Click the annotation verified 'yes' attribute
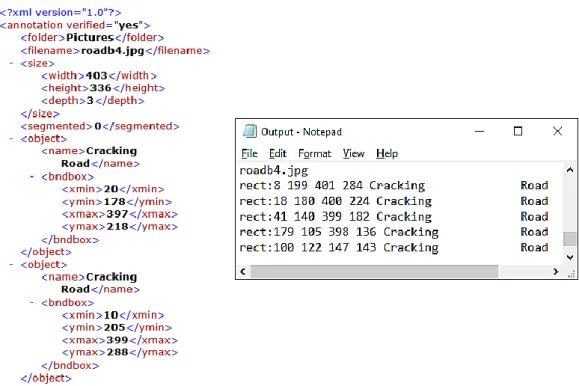 (129, 25)
